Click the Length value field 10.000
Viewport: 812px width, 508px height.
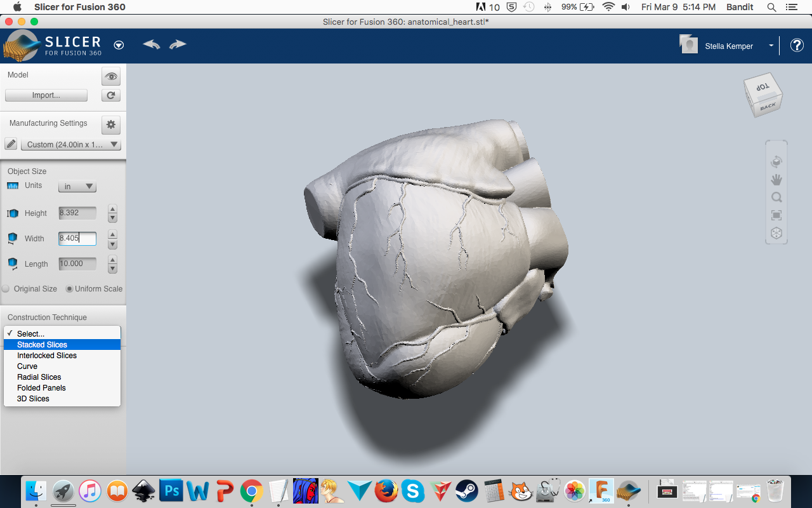[x=77, y=264]
